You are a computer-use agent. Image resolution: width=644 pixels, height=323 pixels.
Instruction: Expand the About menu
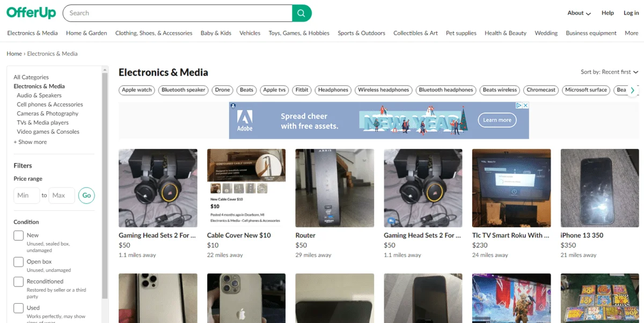579,13
